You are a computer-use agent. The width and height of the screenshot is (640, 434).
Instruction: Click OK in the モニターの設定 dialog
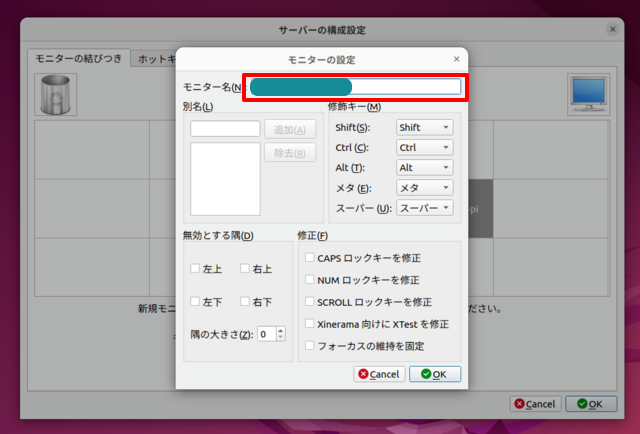pyautogui.click(x=435, y=374)
